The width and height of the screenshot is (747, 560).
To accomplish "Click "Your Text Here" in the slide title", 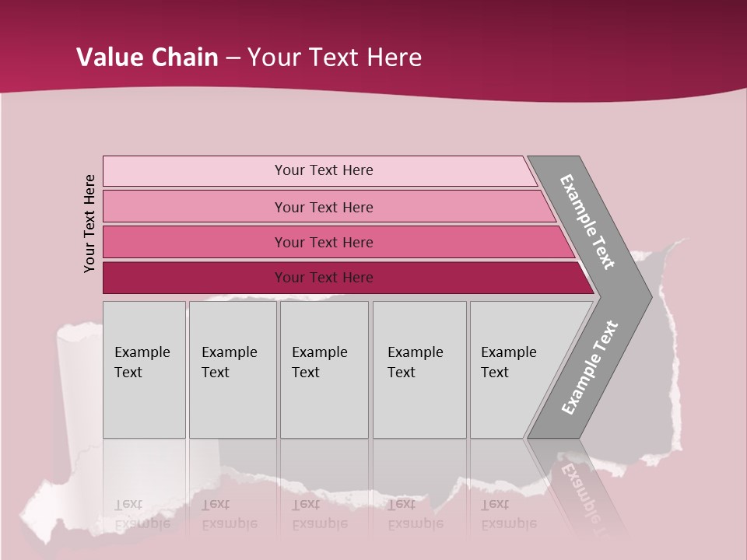I will 335,58.
